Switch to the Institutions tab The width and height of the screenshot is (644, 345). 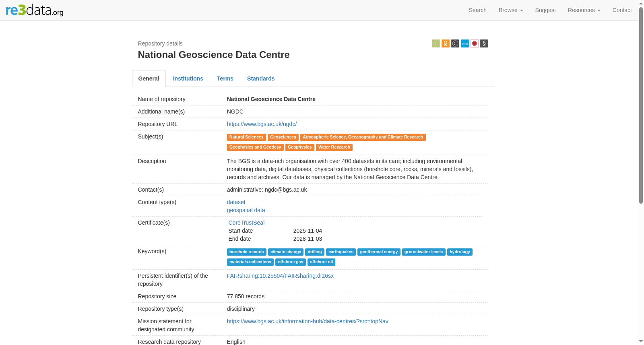pyautogui.click(x=188, y=79)
